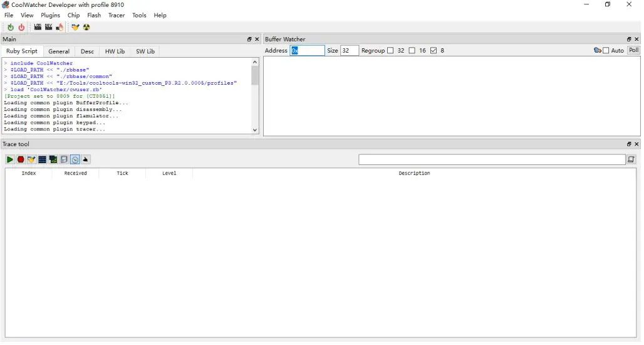Viewport: 644px width, 345px height.
Task: Switch to the HW Lib tab
Action: [x=115, y=51]
